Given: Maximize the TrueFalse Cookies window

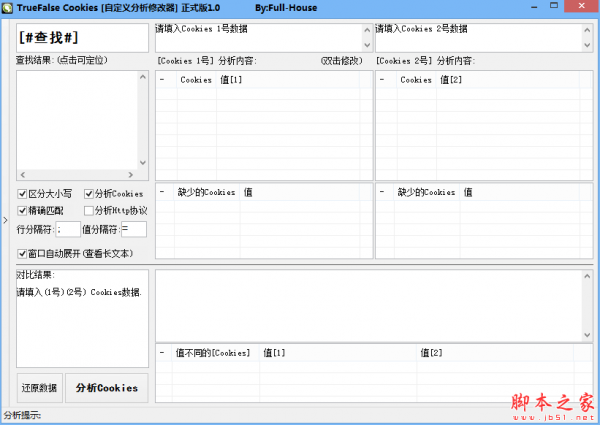Looking at the screenshot, I should click(x=554, y=6).
